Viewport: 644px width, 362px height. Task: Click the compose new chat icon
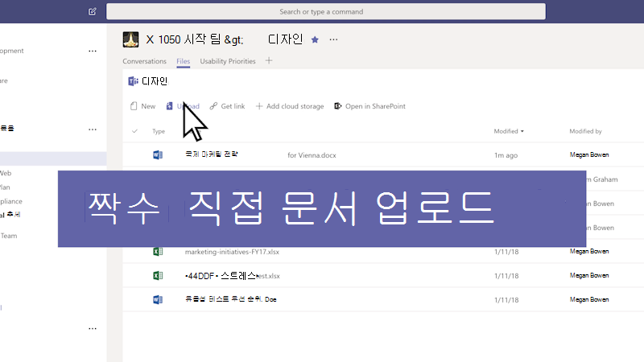click(x=93, y=11)
